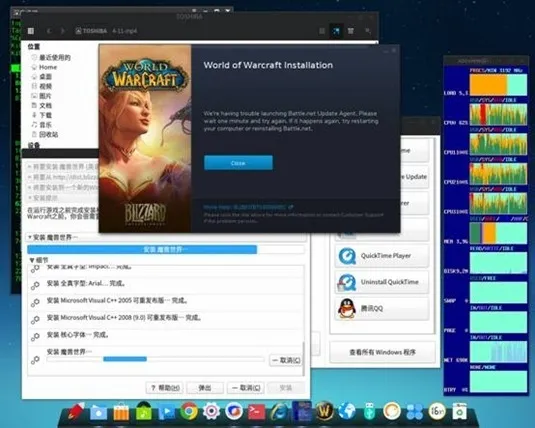Open 视频 in file manager sidebar
This screenshot has width=535, height=428.
pos(41,86)
